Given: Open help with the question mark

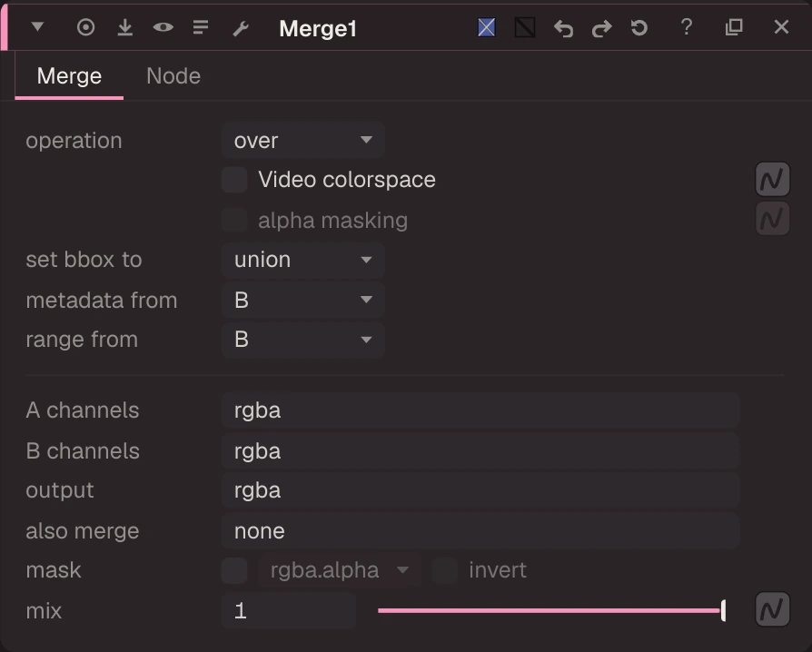Looking at the screenshot, I should [687, 27].
